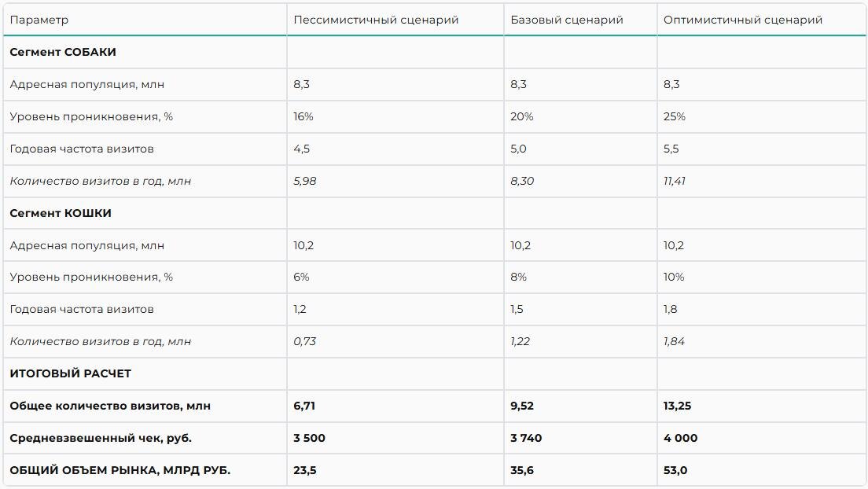Image resolution: width=868 pixels, height=489 pixels.
Task: Select the 'Сегмент СОБАКИ' row label
Action: point(63,52)
